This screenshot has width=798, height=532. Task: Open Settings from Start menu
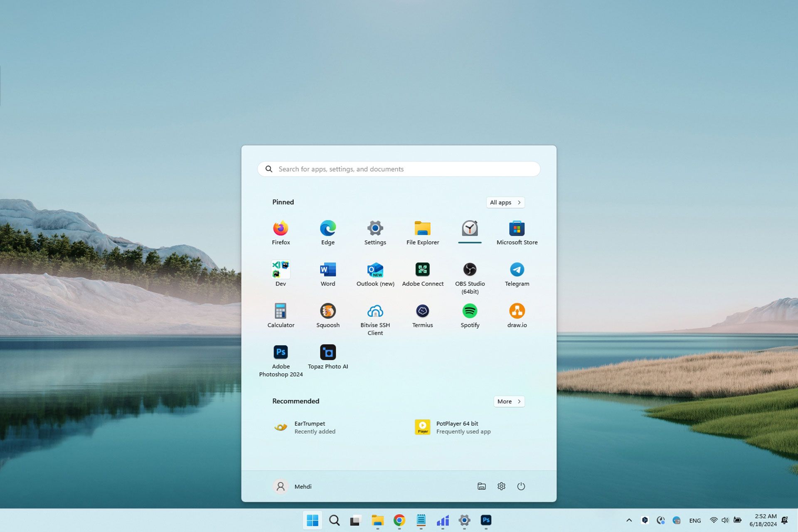pos(375,232)
